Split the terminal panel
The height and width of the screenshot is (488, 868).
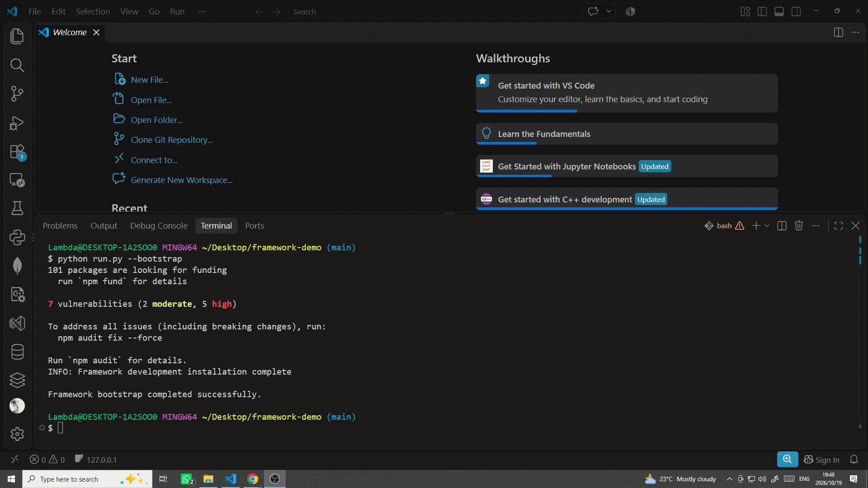click(x=782, y=225)
